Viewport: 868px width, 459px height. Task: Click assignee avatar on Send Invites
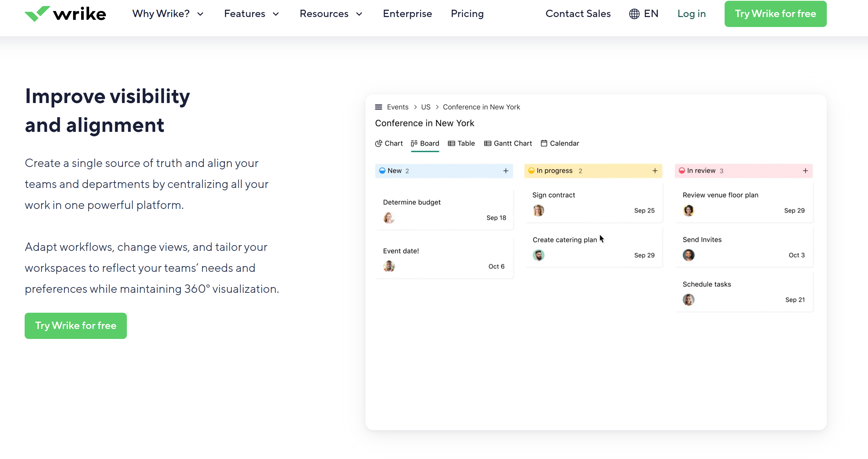tap(688, 255)
